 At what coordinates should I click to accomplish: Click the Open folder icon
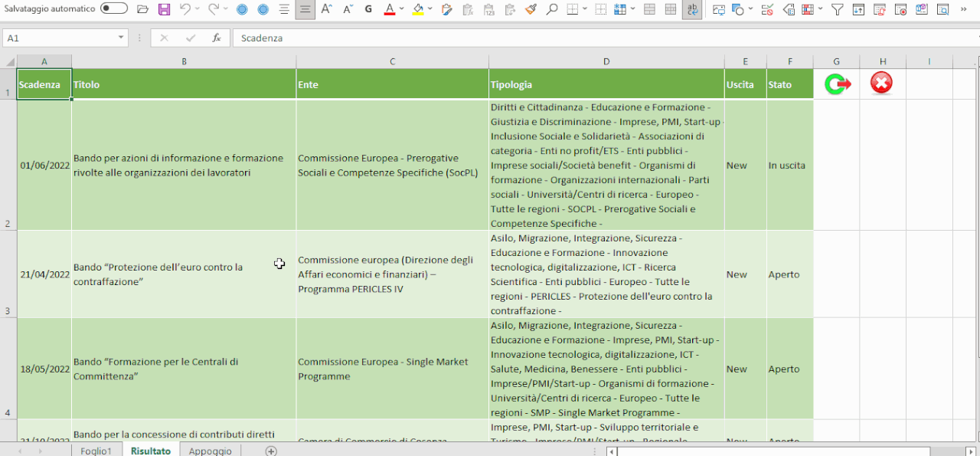pyautogui.click(x=142, y=9)
